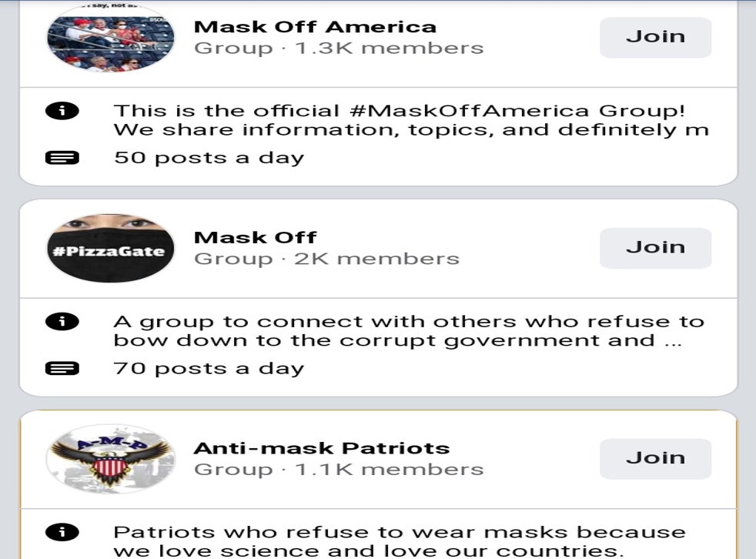Open the Mask Off America group title
Screen dimensions: 756x559
click(x=315, y=27)
